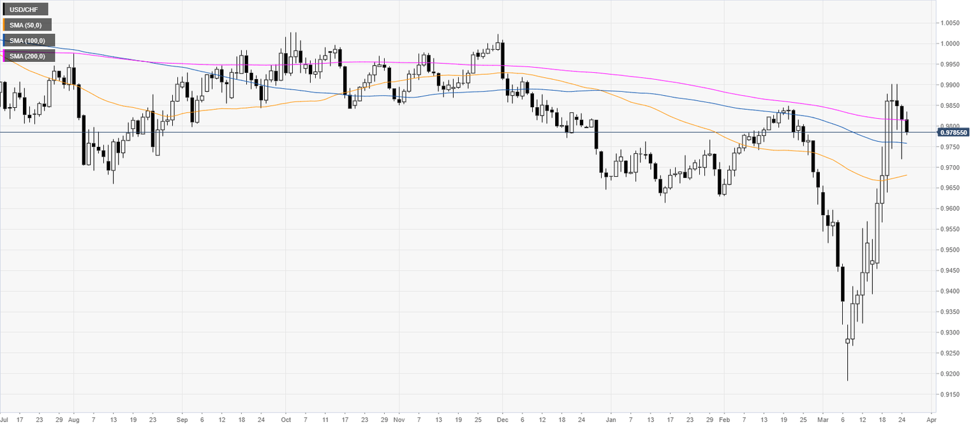Click the magenta SMA 200 color marker
This screenshot has width=980, height=427.
coord(4,57)
